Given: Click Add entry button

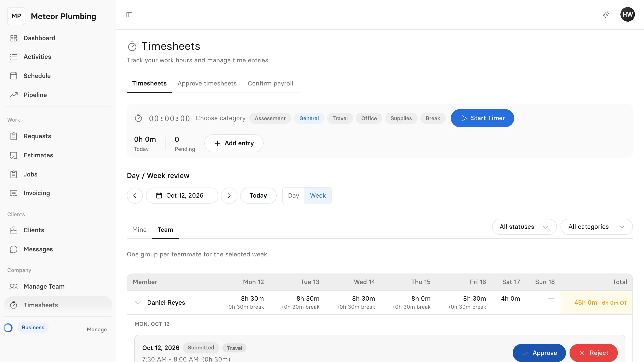Looking at the screenshot, I should [234, 143].
